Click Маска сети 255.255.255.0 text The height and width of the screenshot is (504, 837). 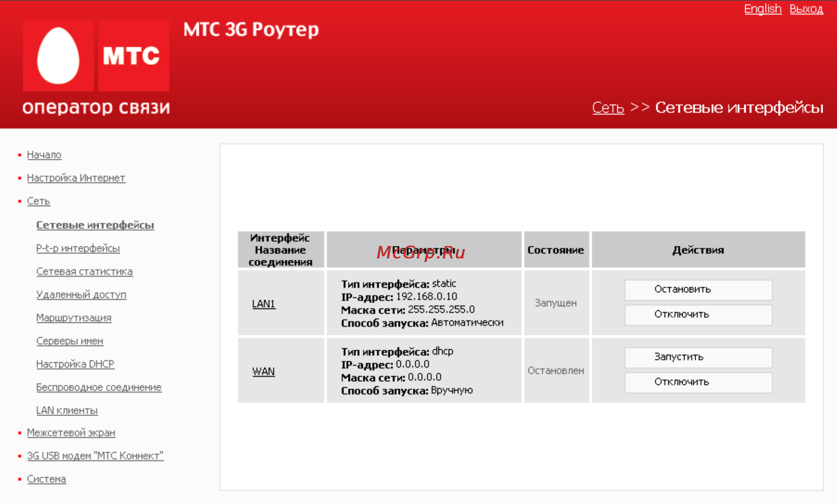click(408, 309)
